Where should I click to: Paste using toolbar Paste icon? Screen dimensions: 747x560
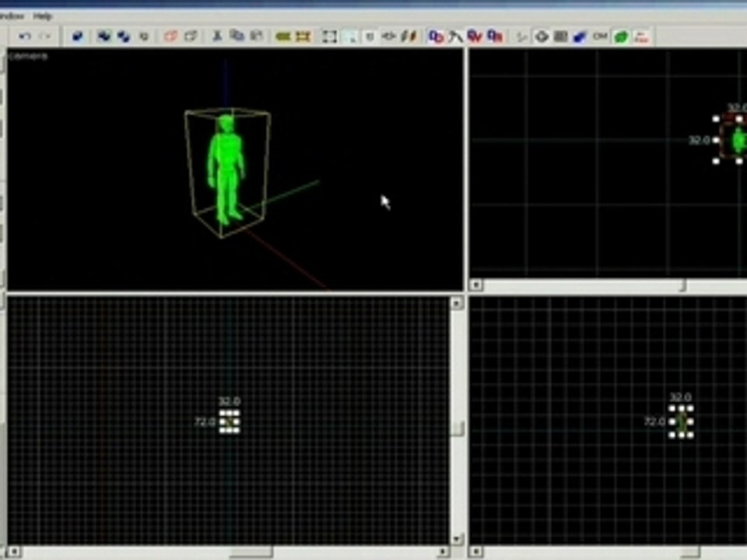(257, 37)
